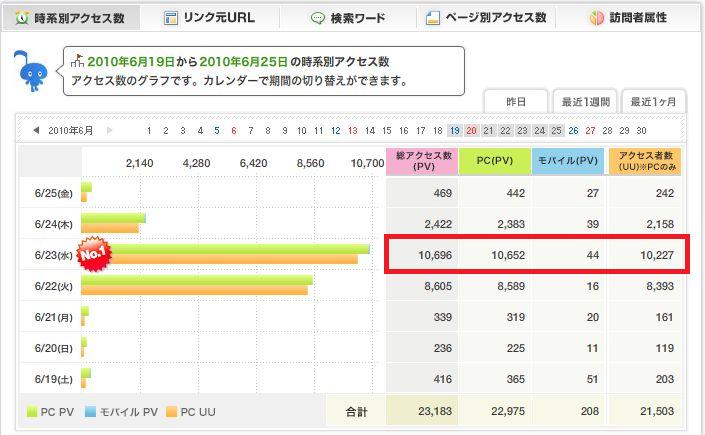The height and width of the screenshot is (435, 705).
Task: Click the search word speech bubble icon
Action: pos(318,18)
